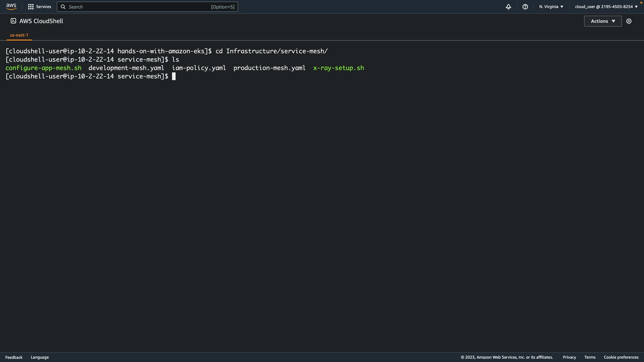
Task: Click the search magnifier icon
Action: coord(63,7)
